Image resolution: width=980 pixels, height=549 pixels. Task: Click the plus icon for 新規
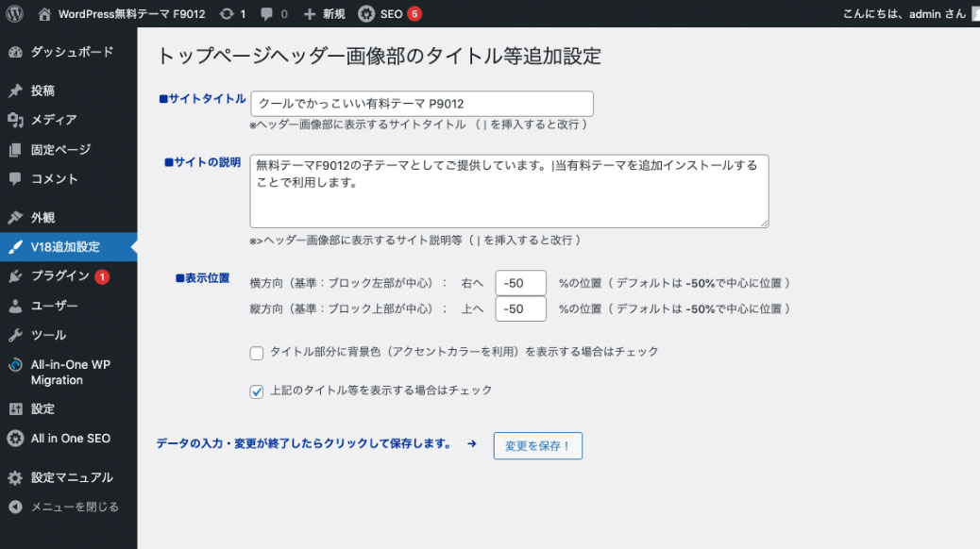(x=310, y=14)
